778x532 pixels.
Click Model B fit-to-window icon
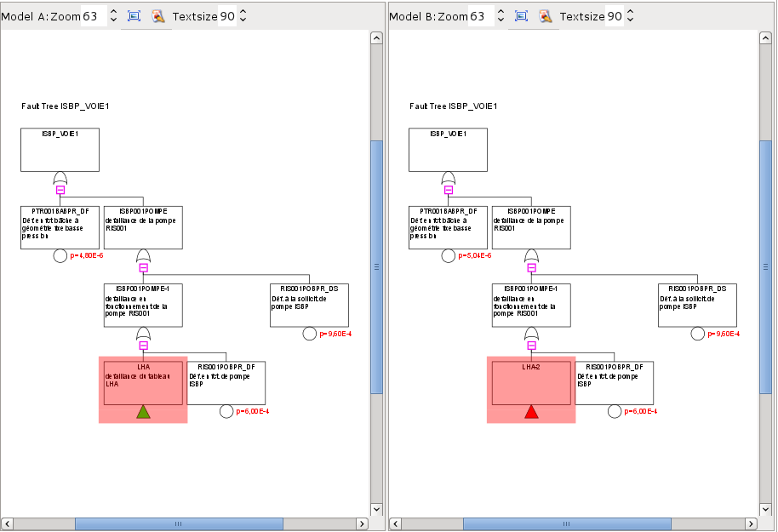coord(521,16)
